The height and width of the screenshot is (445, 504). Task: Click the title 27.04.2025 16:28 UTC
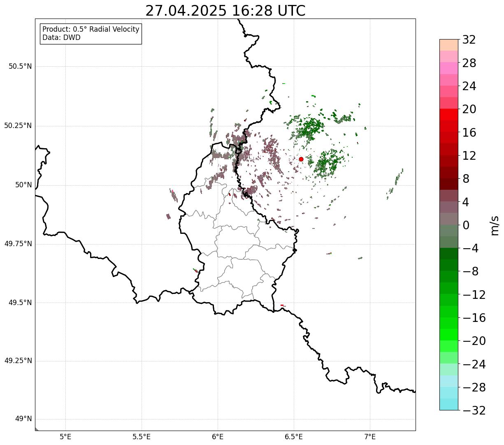[x=225, y=11]
